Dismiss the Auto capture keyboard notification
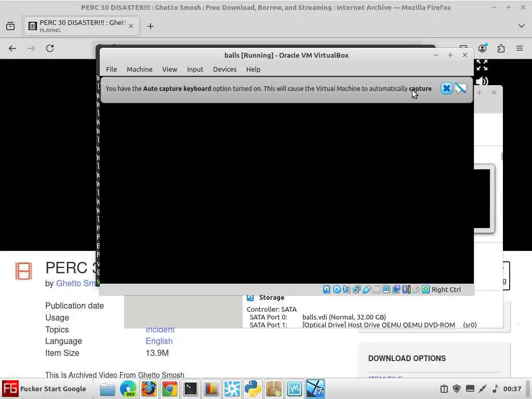 (x=446, y=88)
